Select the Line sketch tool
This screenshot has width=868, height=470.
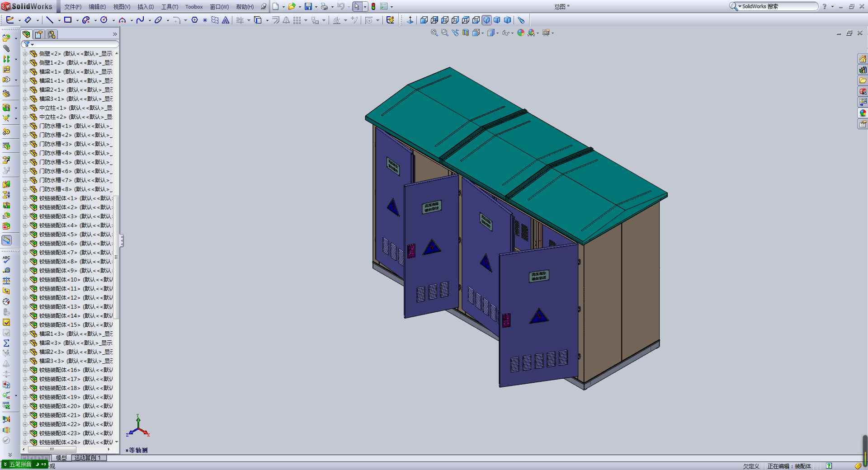[x=50, y=20]
